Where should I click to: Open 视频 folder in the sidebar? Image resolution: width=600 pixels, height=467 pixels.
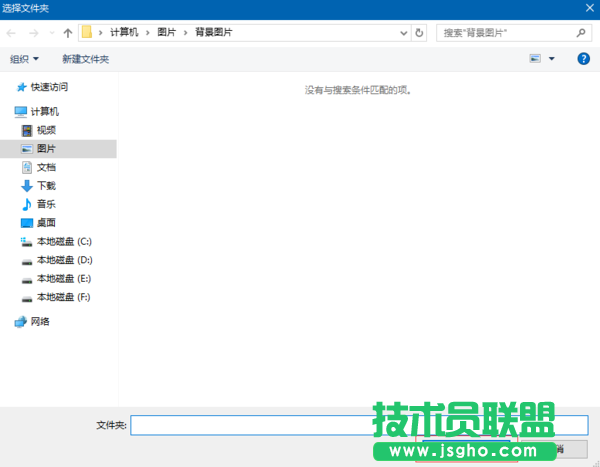tap(46, 130)
